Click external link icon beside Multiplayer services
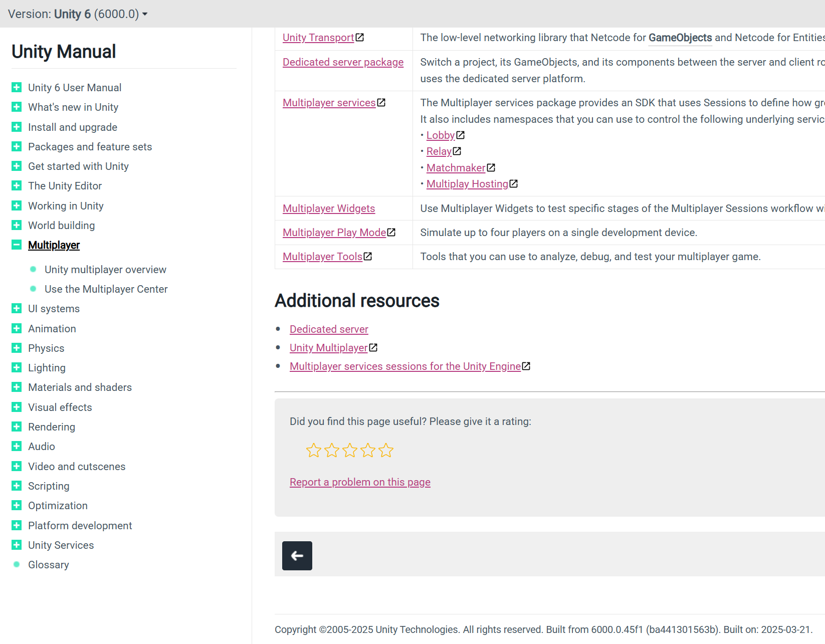This screenshot has height=644, width=825. 381,102
